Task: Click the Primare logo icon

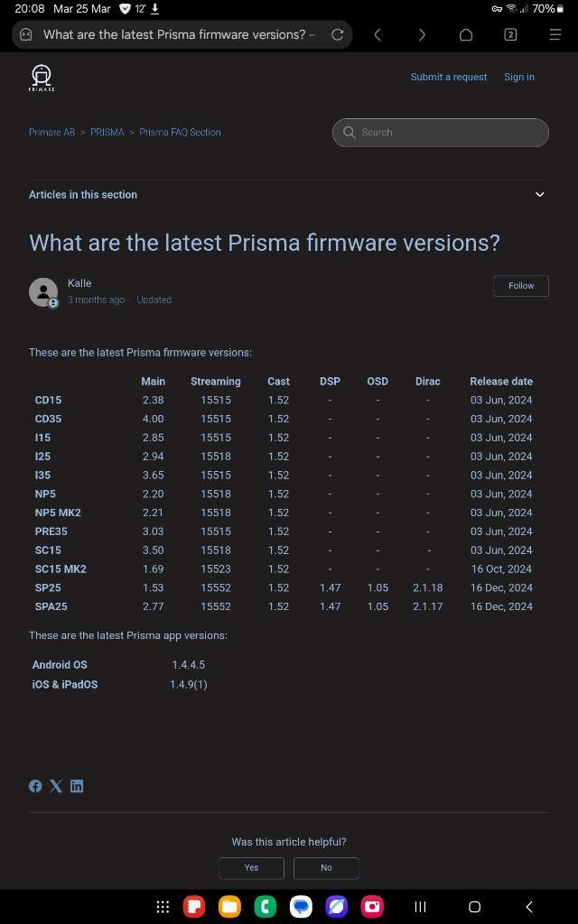Action: (x=42, y=78)
